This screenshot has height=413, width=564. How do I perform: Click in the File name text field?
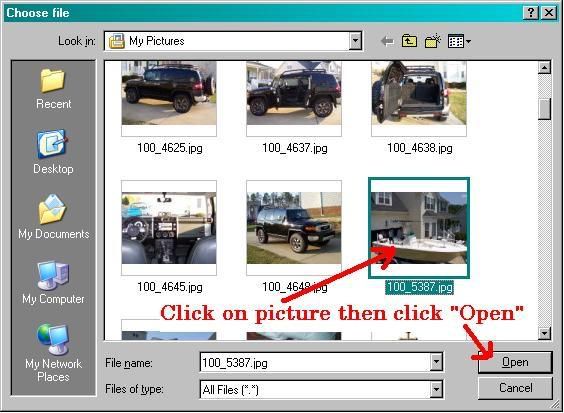[315, 363]
